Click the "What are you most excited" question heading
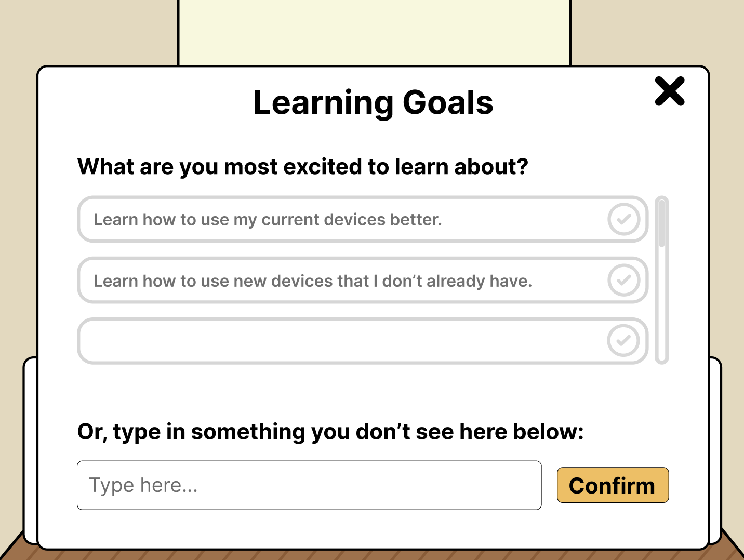Viewport: 744px width, 560px height. coord(302,167)
